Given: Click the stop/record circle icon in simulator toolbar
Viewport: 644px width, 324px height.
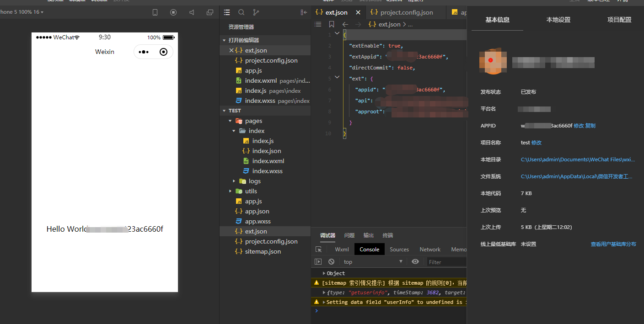Looking at the screenshot, I should [x=173, y=12].
